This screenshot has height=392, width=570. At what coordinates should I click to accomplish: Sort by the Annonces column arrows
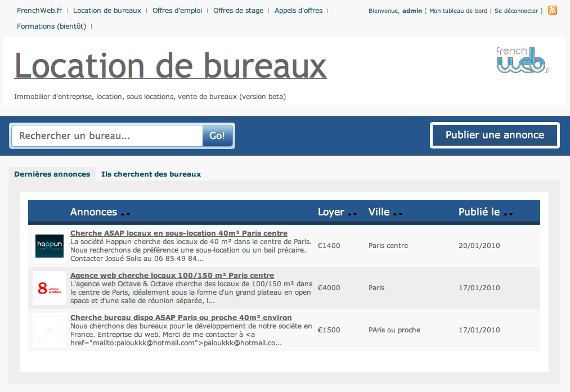[125, 214]
